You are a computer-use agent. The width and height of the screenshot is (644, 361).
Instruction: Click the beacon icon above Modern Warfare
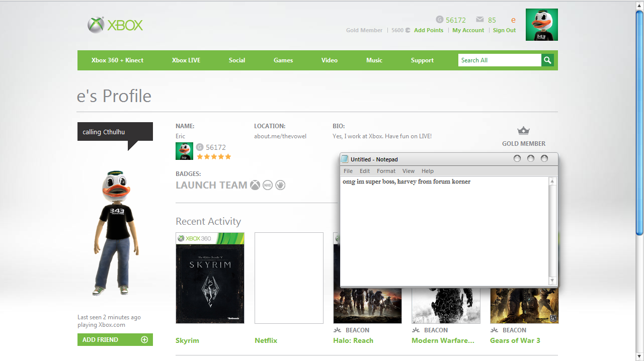416,330
